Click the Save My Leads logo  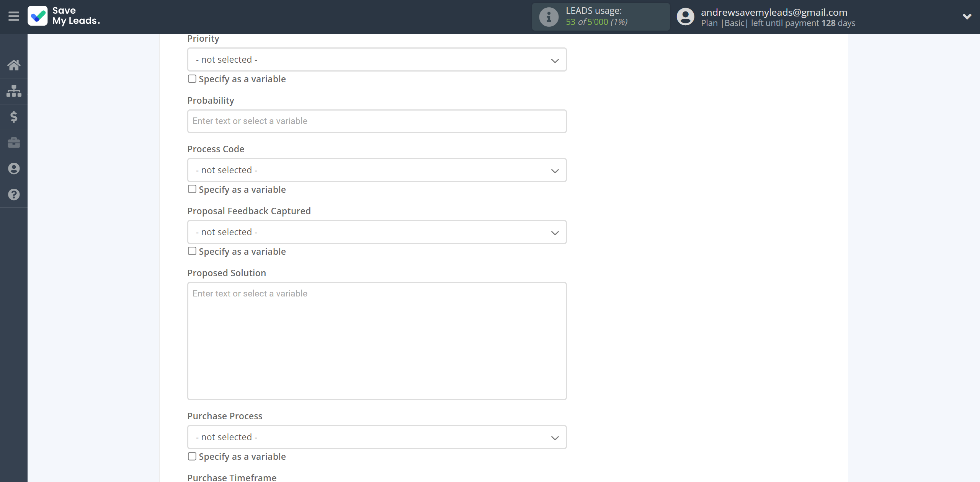[64, 16]
